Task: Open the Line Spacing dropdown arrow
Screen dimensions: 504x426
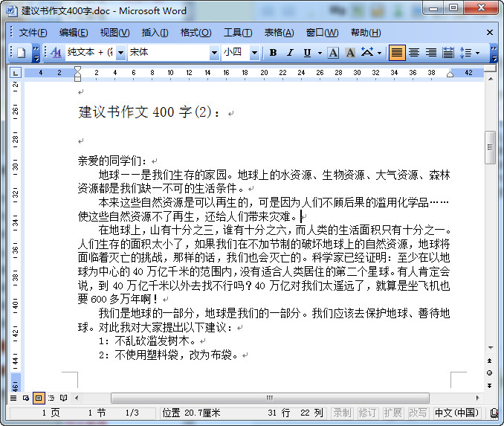Action: point(478,53)
